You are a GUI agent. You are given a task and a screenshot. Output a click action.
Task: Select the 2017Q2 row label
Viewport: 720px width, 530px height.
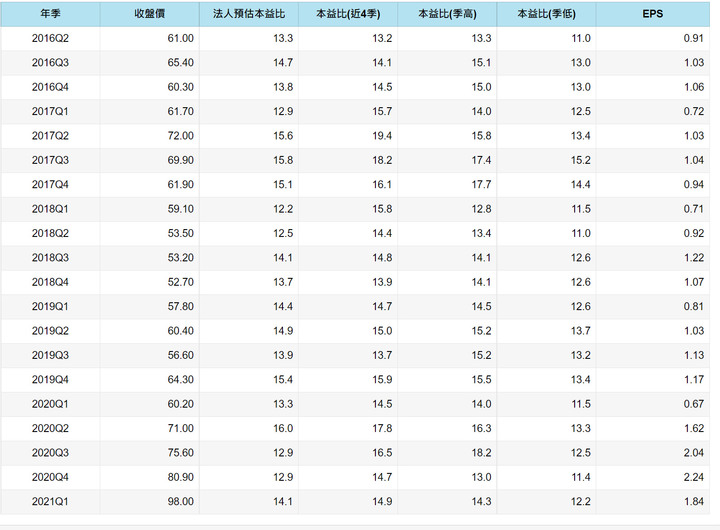click(50, 136)
